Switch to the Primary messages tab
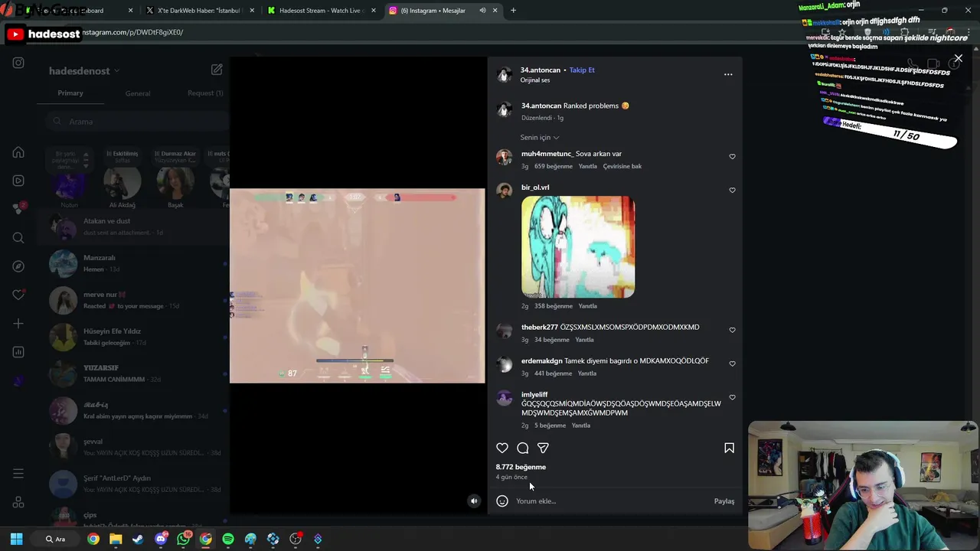Viewport: 980px width, 551px height. coord(70,93)
